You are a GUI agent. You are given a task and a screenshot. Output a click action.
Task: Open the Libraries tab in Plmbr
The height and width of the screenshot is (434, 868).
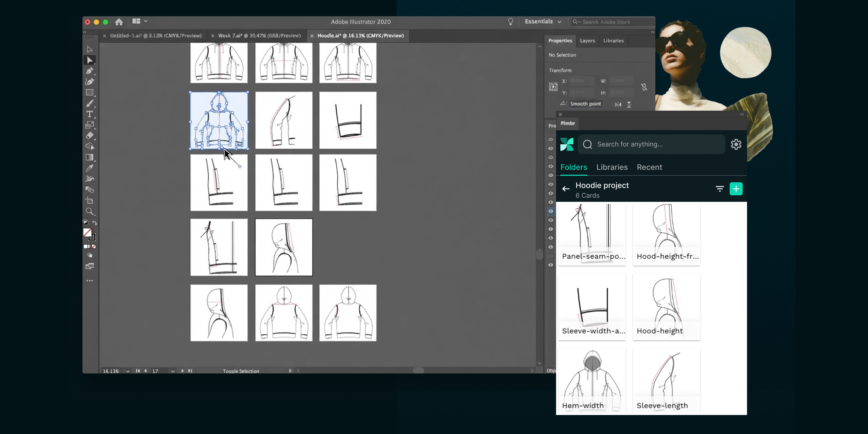tap(612, 167)
